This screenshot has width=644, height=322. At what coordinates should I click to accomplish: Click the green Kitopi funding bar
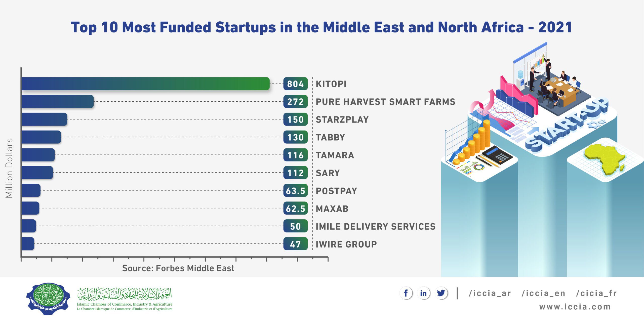pos(145,84)
